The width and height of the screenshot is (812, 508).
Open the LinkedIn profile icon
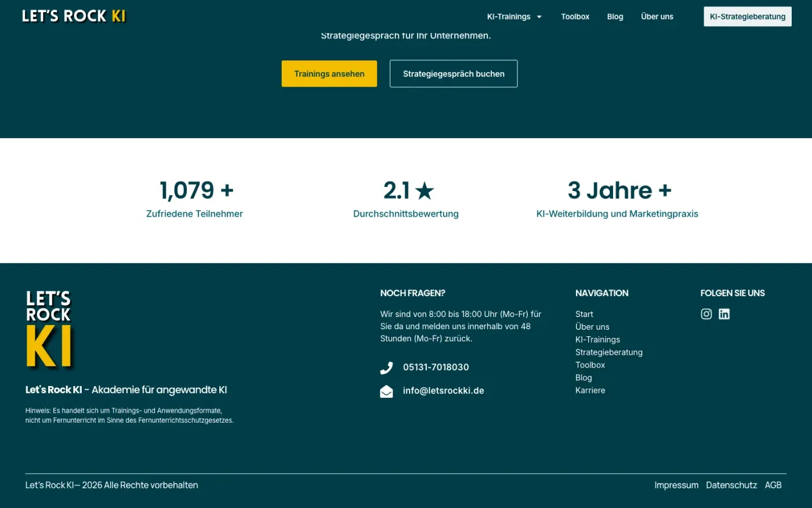[x=724, y=314]
